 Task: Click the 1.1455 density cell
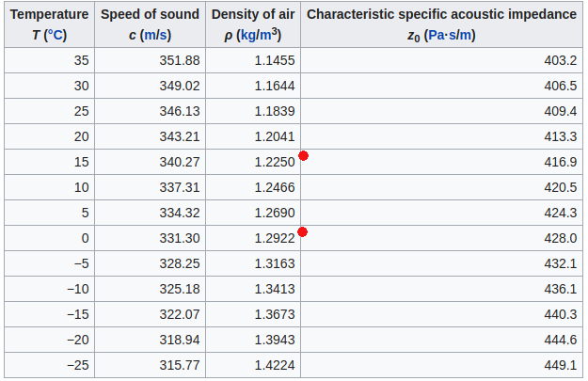coord(275,60)
